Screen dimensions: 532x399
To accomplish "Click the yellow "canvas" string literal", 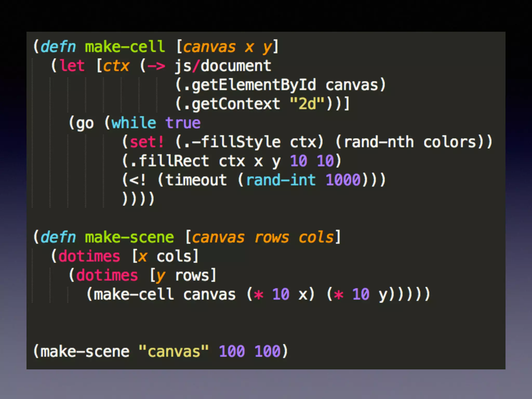I will tap(174, 352).
